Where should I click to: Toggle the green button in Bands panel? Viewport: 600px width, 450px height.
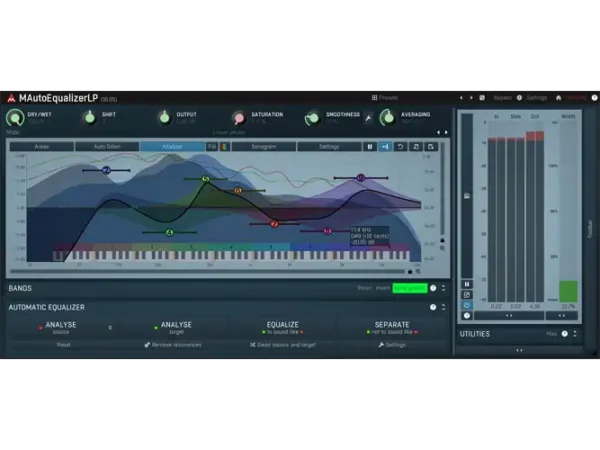(410, 288)
